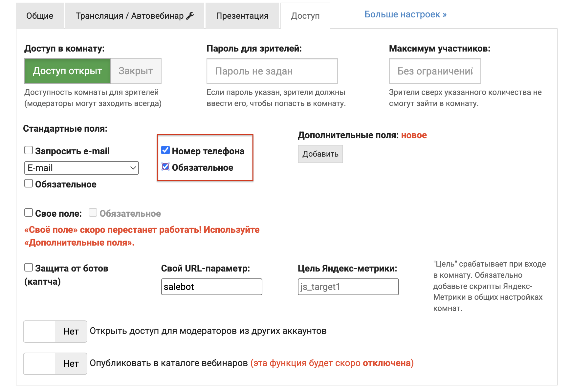
Task: Click the Цель Яндекс-метрики input field
Action: [x=348, y=287]
